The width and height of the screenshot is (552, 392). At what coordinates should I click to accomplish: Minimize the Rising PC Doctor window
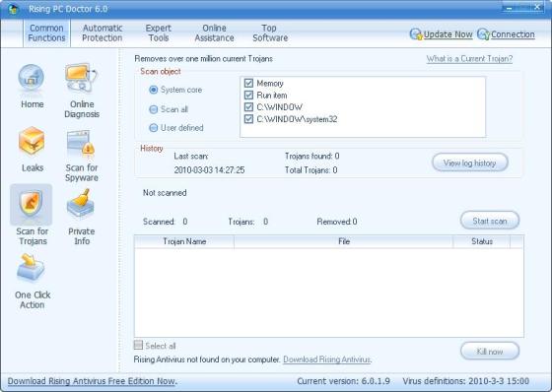510,8
